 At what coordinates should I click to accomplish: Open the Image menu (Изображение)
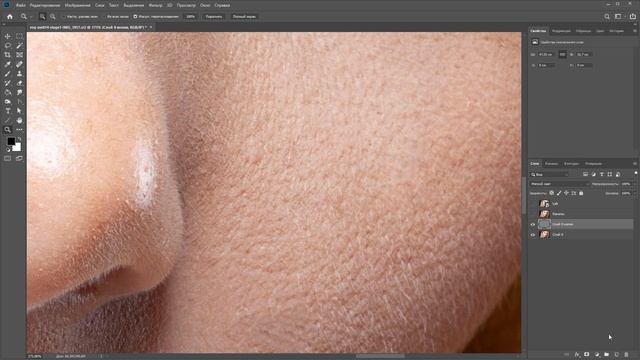pos(78,5)
